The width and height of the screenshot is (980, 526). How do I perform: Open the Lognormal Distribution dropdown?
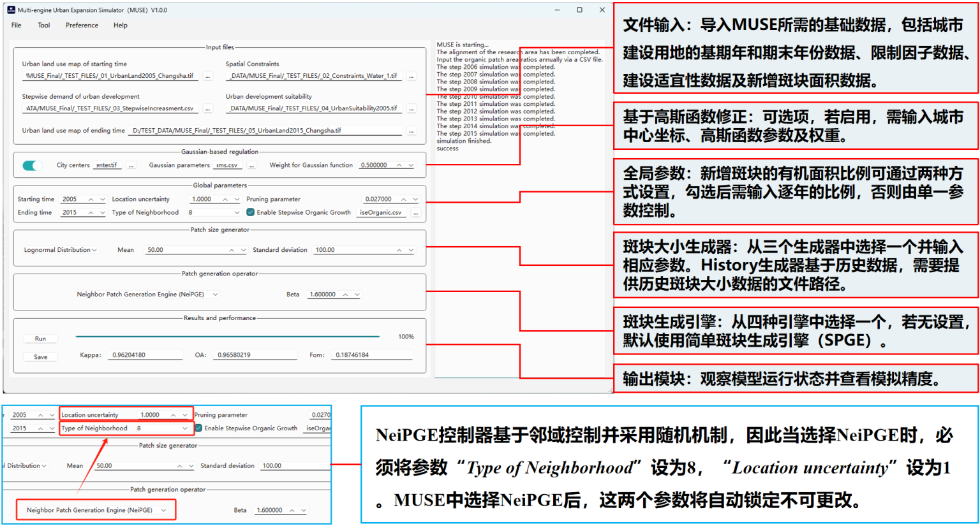(61, 250)
